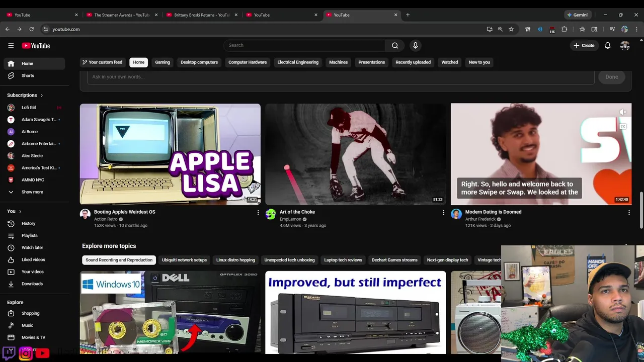Select the Linux distro hopping topic chip
This screenshot has height=362, width=644.
[x=235, y=260]
